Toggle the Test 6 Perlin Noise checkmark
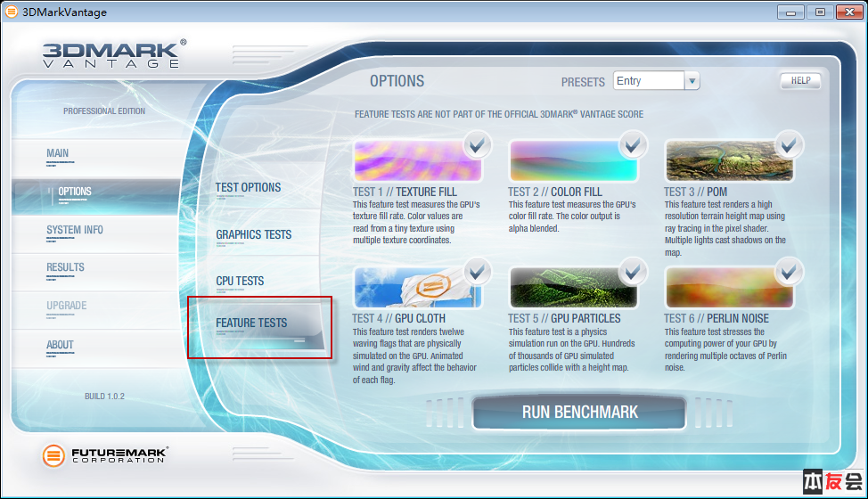 pos(789,271)
